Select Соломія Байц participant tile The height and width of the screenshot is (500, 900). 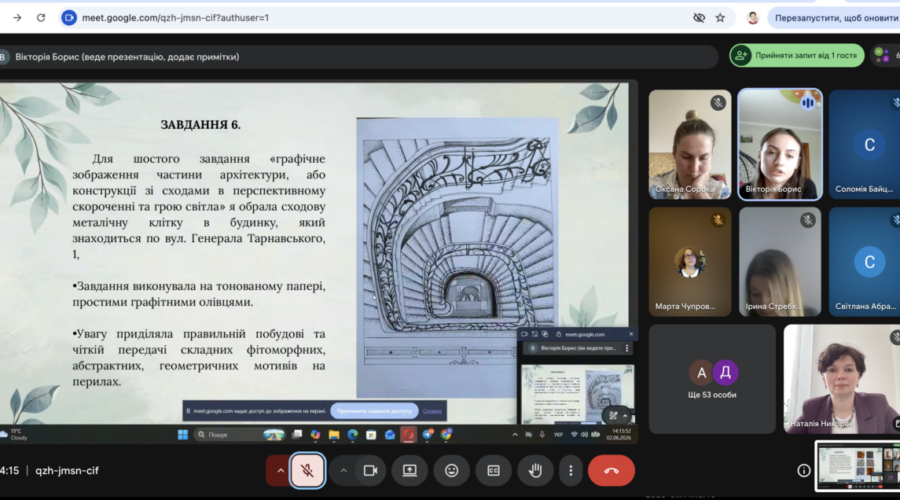point(864,144)
